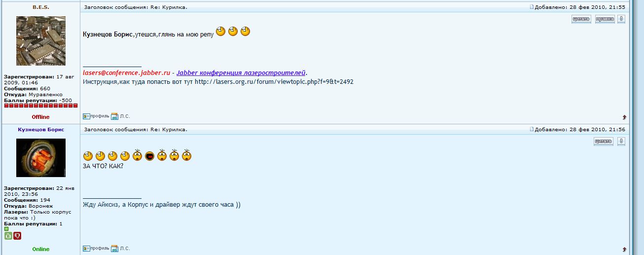This screenshot has width=644, height=255.
Task: Quote B.E.S. post with цитата button
Action: point(581,19)
